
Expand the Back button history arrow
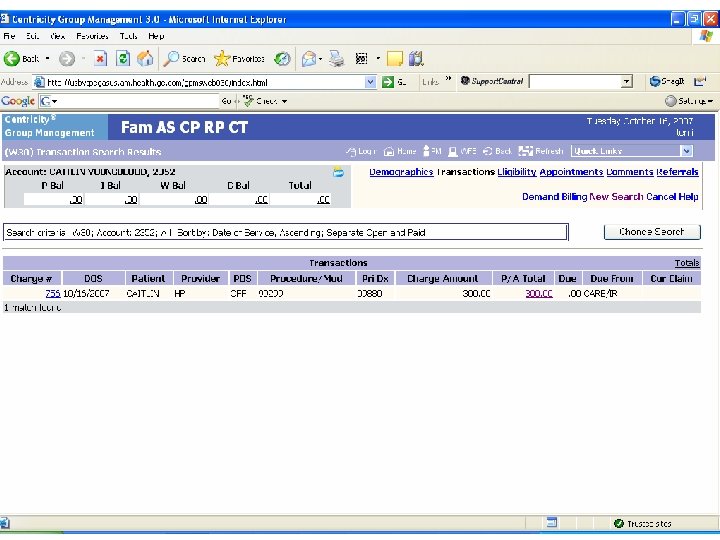[x=47, y=59]
